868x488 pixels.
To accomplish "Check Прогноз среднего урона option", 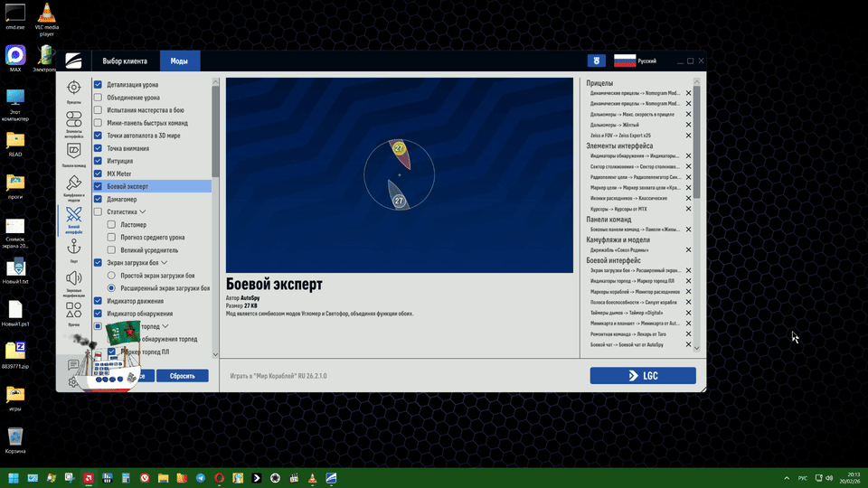I will click(111, 238).
